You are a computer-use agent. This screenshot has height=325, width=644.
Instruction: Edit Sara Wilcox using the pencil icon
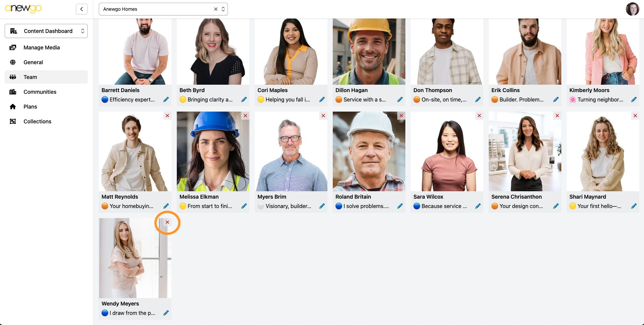coord(478,206)
